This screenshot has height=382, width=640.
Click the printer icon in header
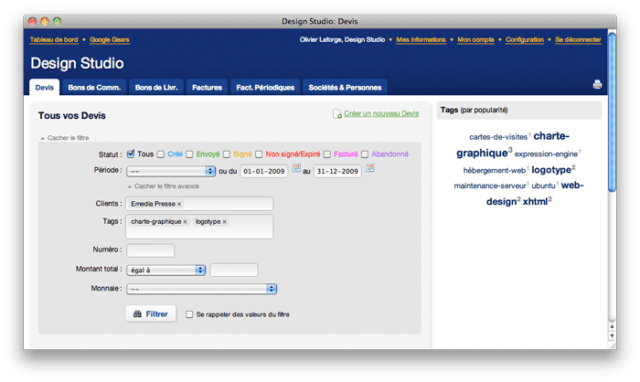point(597,84)
